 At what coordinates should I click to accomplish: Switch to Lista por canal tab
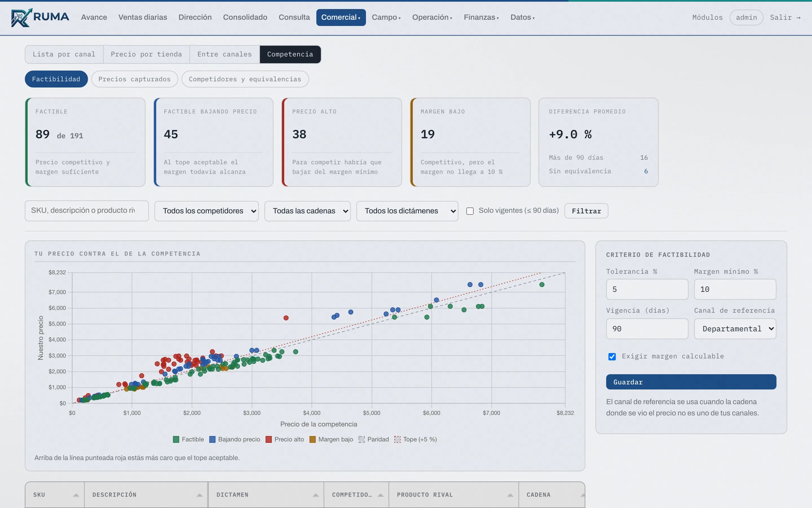pyautogui.click(x=64, y=54)
